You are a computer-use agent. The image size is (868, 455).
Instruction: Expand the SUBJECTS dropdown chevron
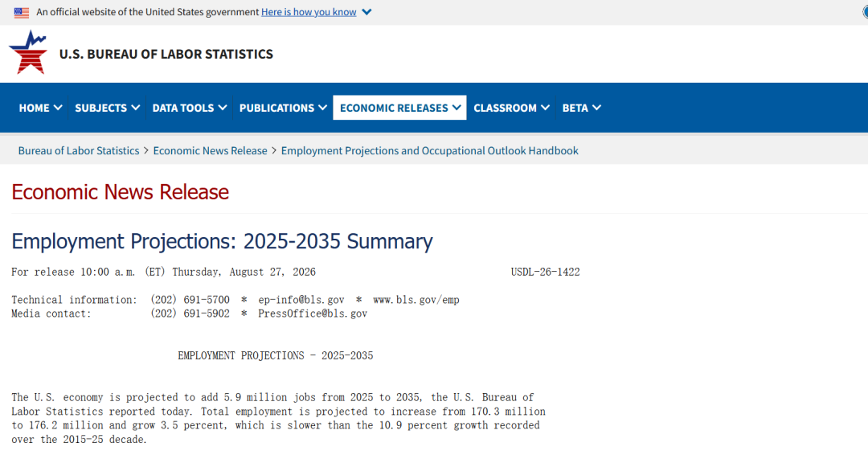[x=135, y=108]
